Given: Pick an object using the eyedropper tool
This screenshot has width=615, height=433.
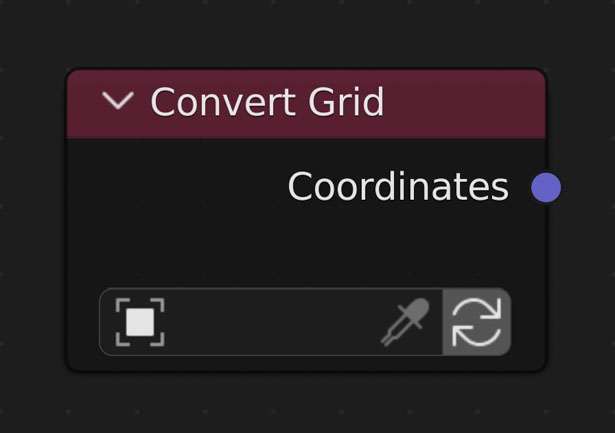Looking at the screenshot, I should point(405,322).
